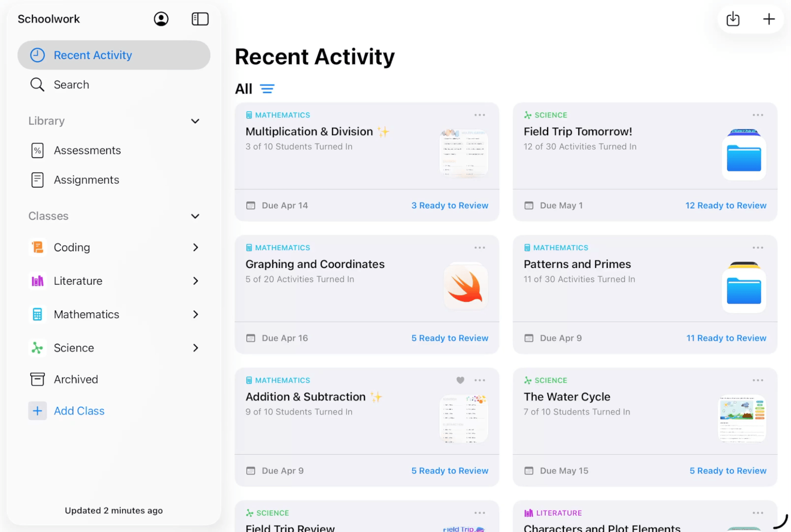
Task: Click the Science class molecule icon
Action: coord(37,347)
